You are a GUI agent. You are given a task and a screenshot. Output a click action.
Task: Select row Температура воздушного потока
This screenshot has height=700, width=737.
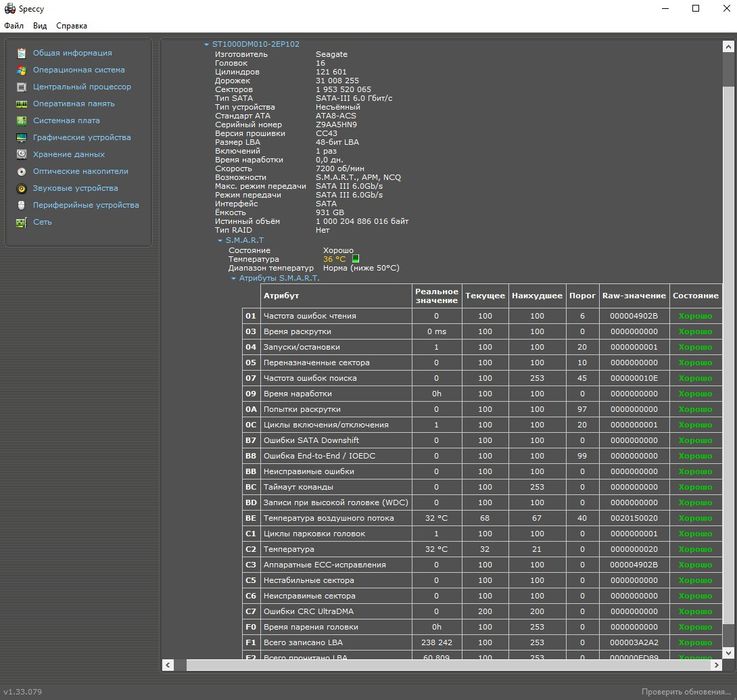pyautogui.click(x=482, y=518)
